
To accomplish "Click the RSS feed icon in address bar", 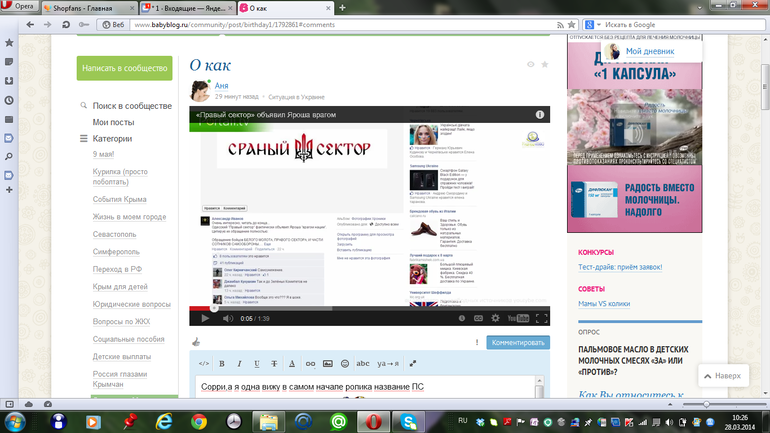I will point(560,25).
